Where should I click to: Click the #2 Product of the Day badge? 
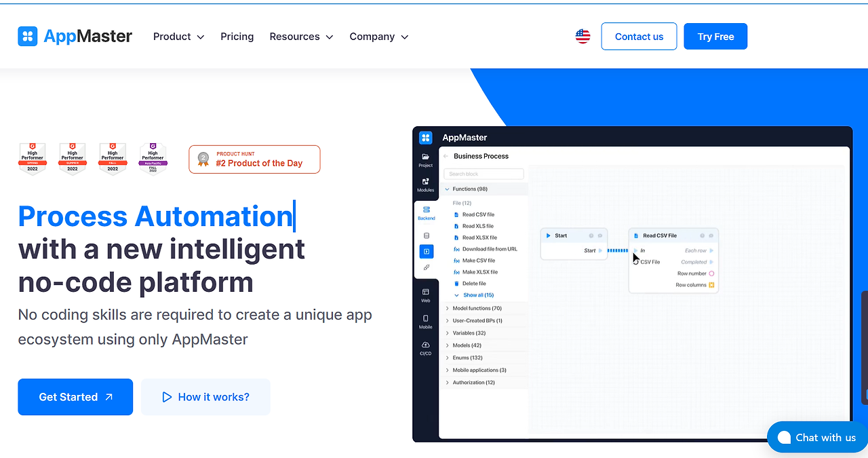[254, 159]
